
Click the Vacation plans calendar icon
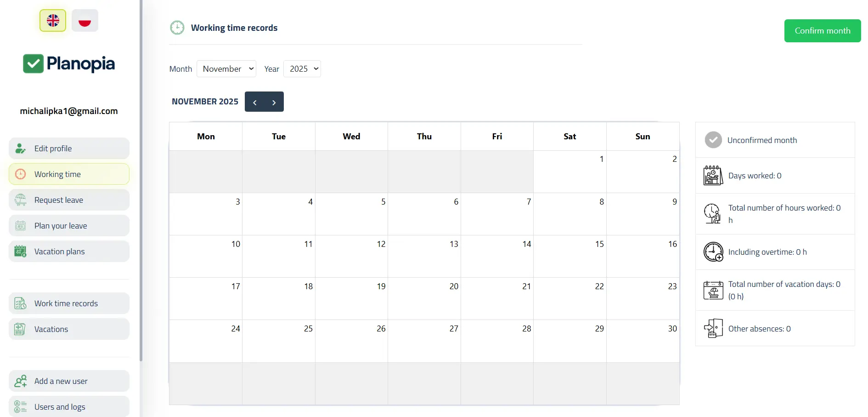(20, 251)
